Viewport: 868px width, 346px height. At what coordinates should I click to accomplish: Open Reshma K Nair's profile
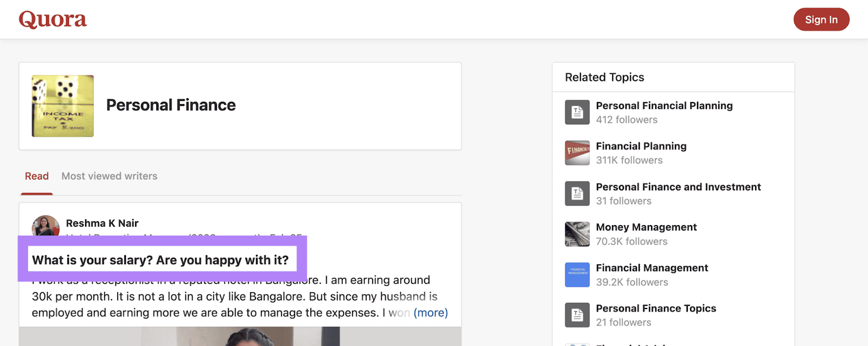tap(102, 223)
